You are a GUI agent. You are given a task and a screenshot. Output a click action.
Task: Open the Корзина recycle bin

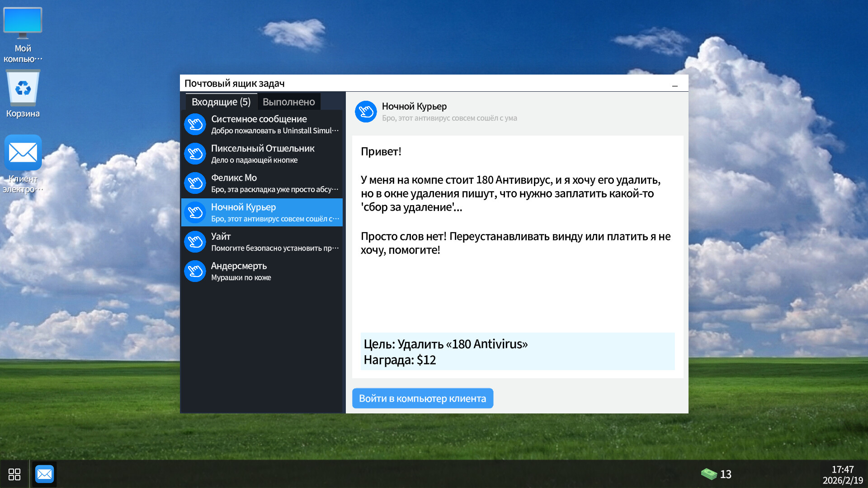tap(23, 89)
